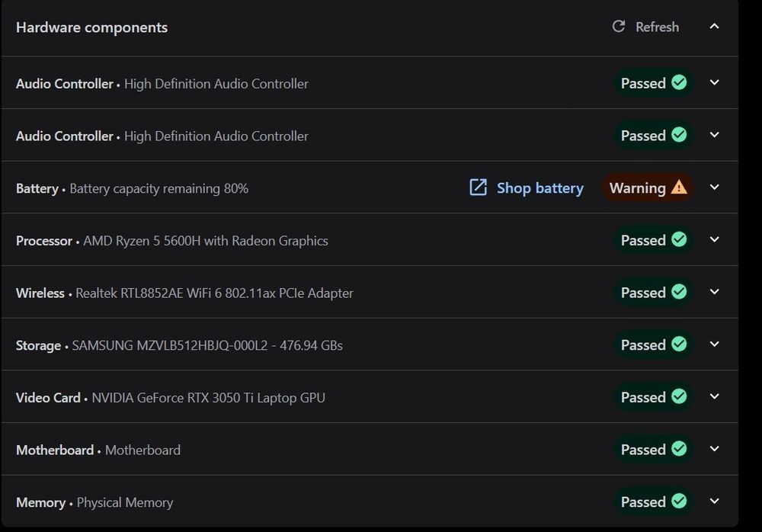Select the NVIDIA GeForce RTX 3050 Ti text
Image resolution: width=762 pixels, height=532 pixels.
click(209, 398)
